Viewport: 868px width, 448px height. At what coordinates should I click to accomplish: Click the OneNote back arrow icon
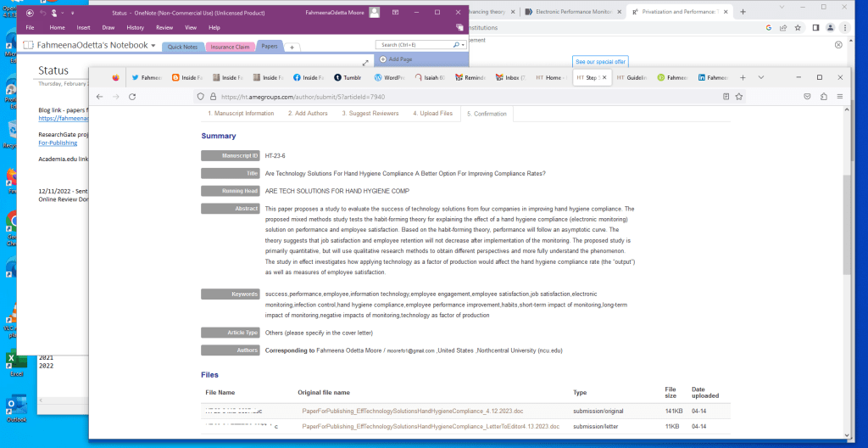click(x=30, y=13)
